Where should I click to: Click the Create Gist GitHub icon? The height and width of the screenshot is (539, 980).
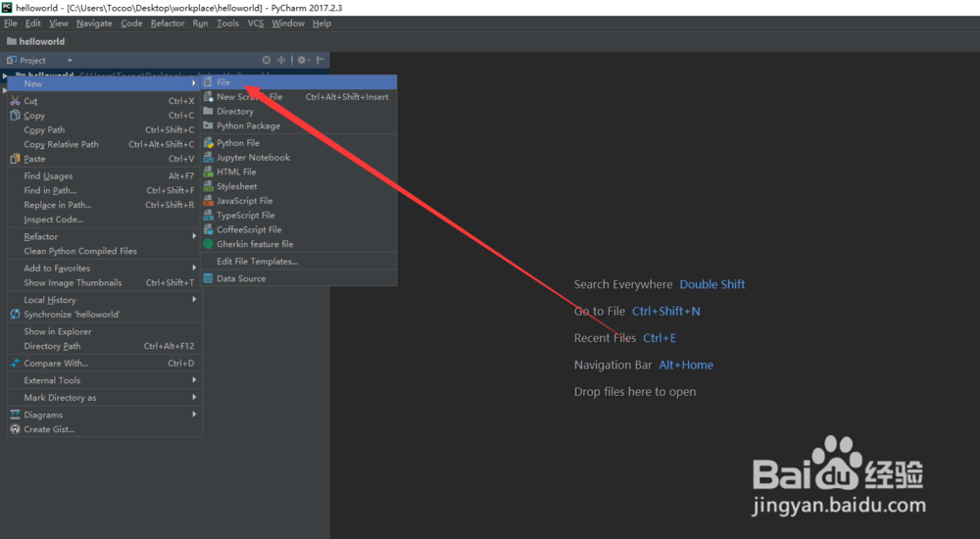point(15,429)
